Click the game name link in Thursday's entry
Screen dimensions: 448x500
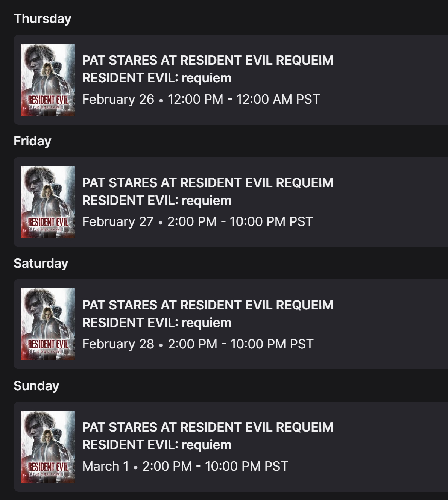point(157,78)
